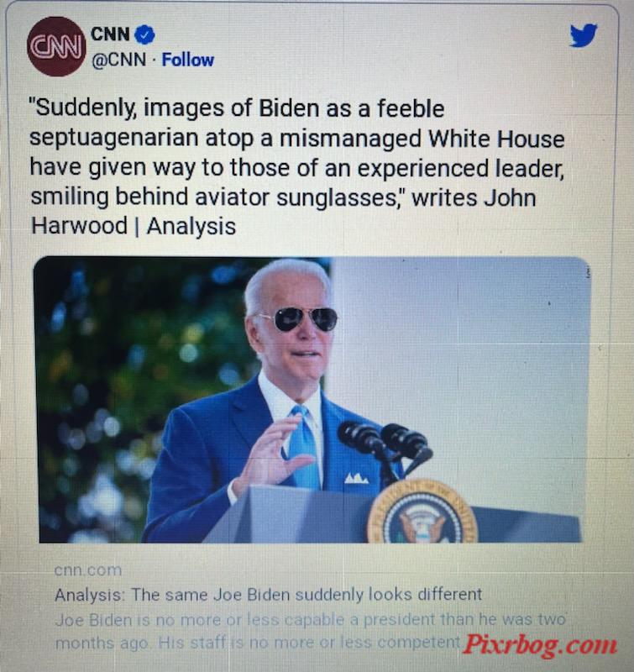Click the 'Harwood | Analysis' line of the tweet
Image resolution: width=634 pixels, height=672 pixels.
pyautogui.click(x=134, y=226)
